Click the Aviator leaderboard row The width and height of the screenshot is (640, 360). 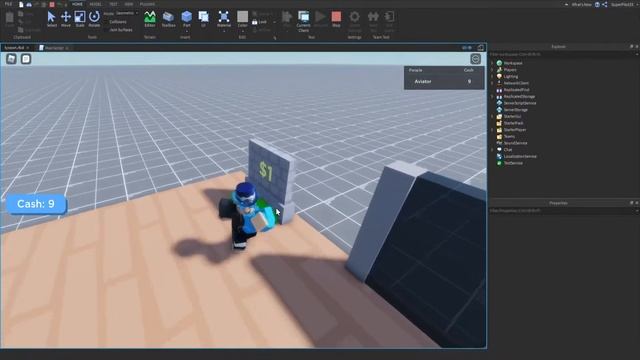(x=444, y=82)
